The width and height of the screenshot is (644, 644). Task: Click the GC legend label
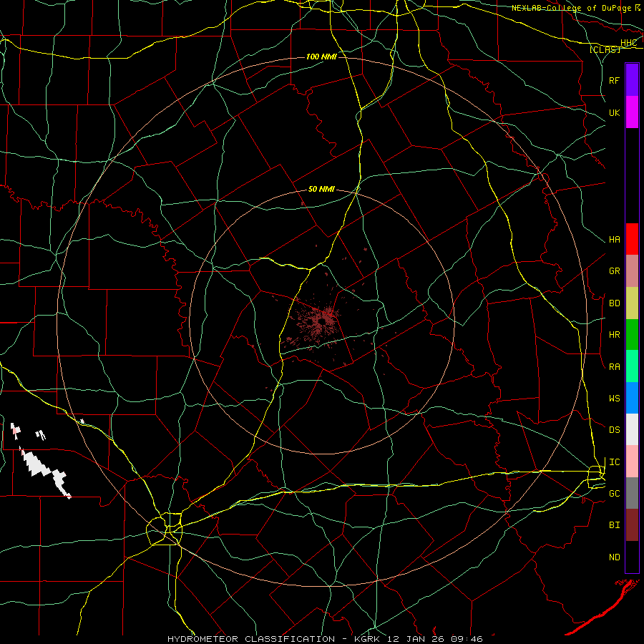tap(614, 494)
